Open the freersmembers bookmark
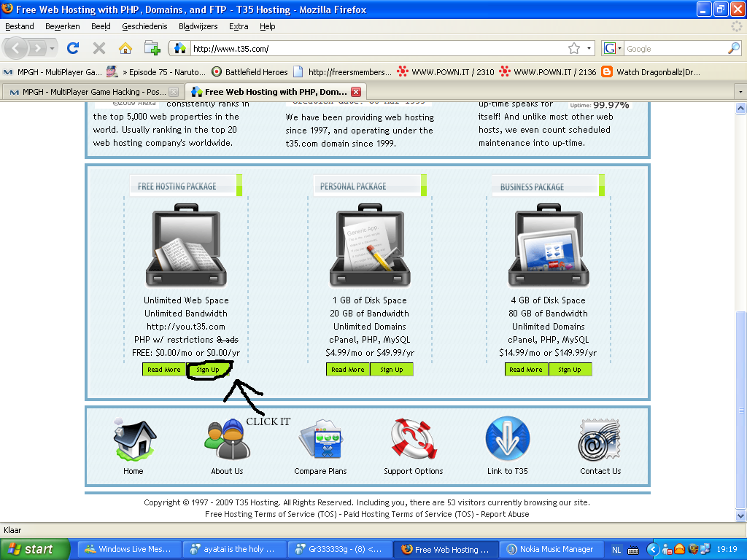Viewport: 747px width, 560px height. (x=343, y=72)
